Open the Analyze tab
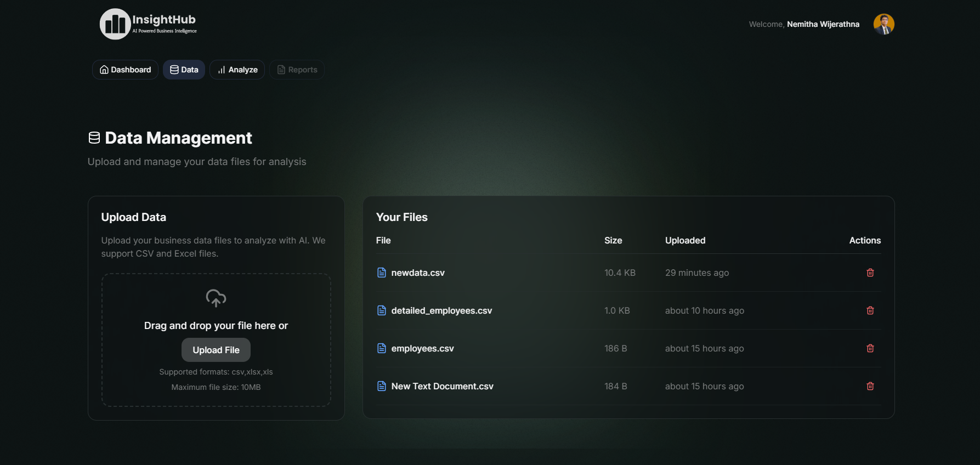The width and height of the screenshot is (980, 465). [237, 70]
